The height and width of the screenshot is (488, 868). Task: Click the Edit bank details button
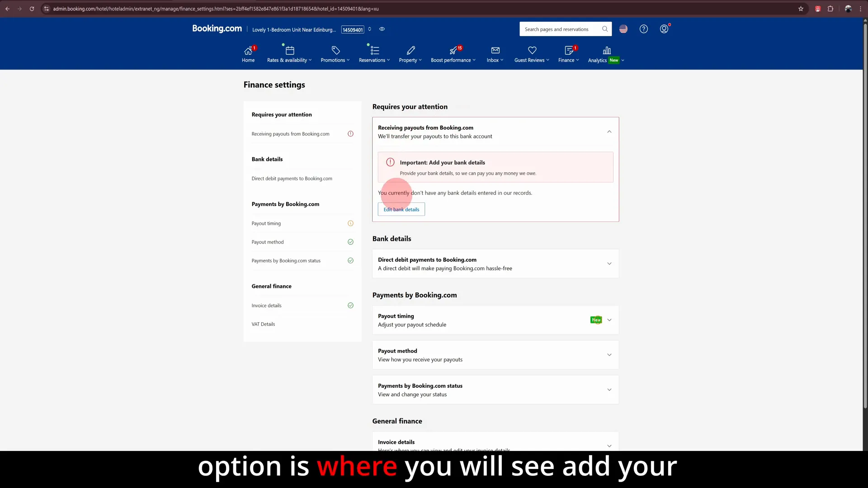[x=401, y=209]
